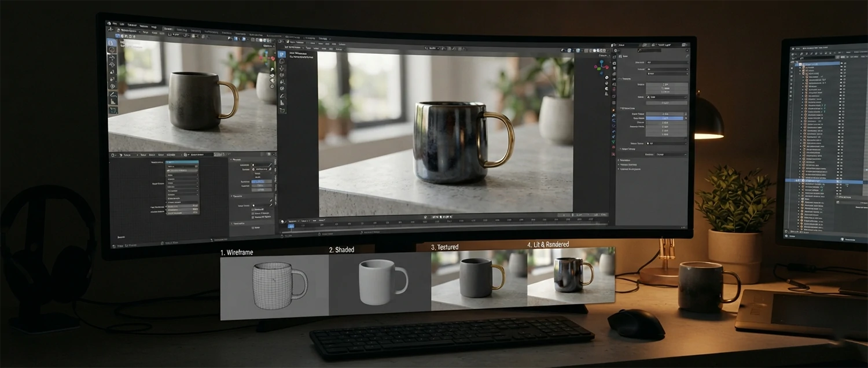Collapse the last panel in node editor sidebar
This screenshot has width=868, height=368.
(231, 223)
